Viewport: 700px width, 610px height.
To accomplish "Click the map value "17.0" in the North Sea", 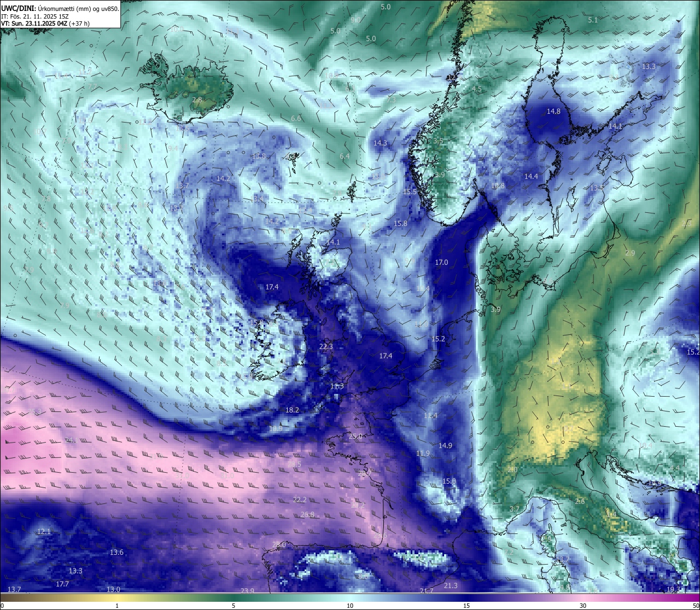I will coord(441,263).
